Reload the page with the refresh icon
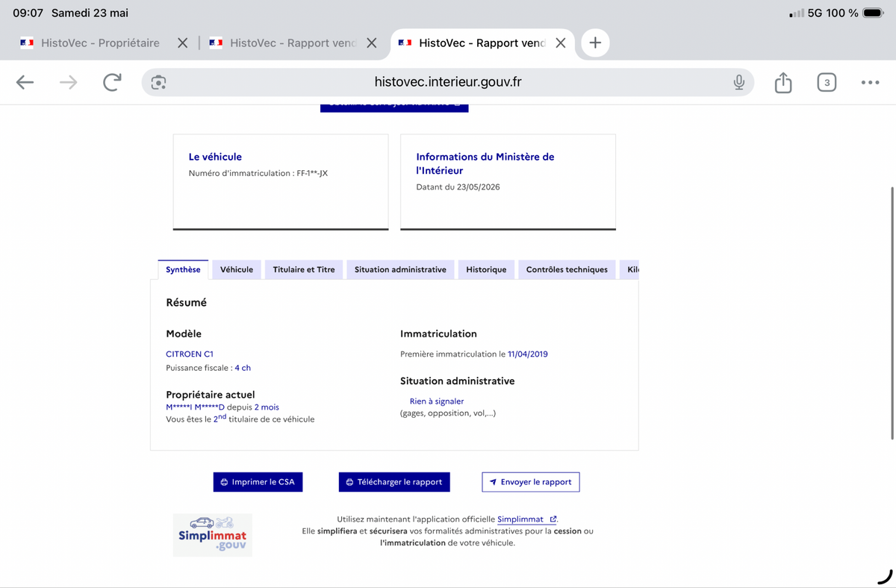Screen dimensions: 896x588 [x=112, y=82]
